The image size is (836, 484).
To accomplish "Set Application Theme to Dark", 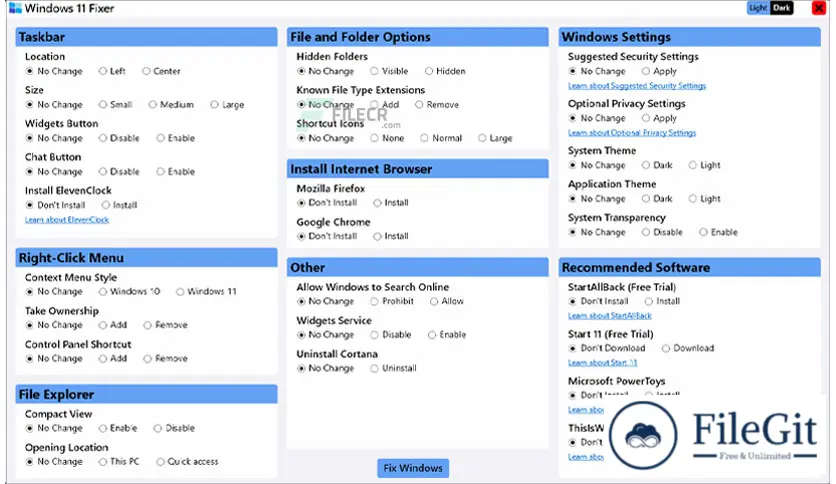I will (657, 199).
